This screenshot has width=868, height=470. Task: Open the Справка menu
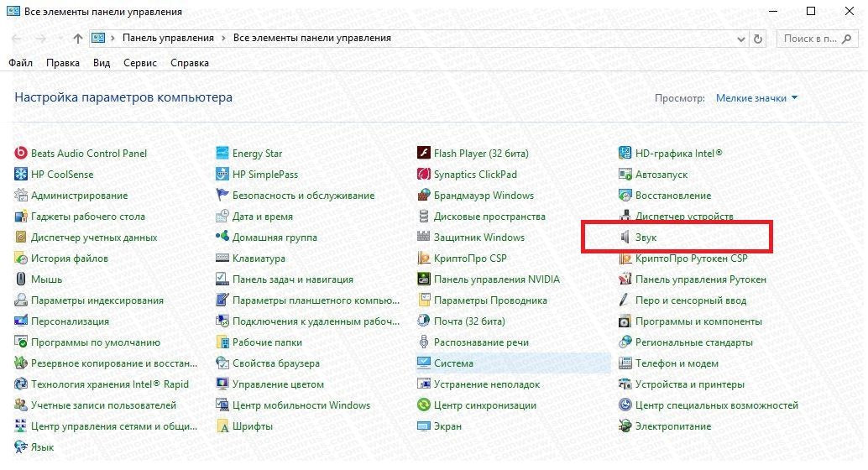click(190, 63)
